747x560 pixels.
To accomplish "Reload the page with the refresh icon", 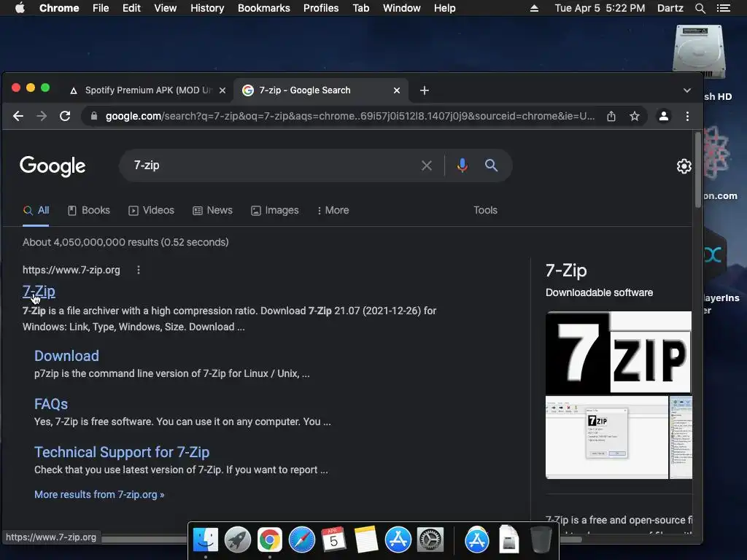I will pos(65,116).
